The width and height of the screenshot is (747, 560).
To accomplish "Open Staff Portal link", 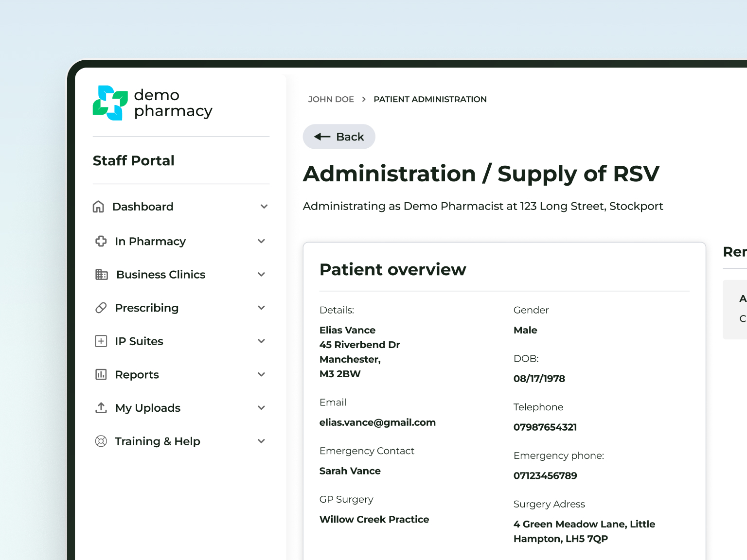I will pos(134,160).
